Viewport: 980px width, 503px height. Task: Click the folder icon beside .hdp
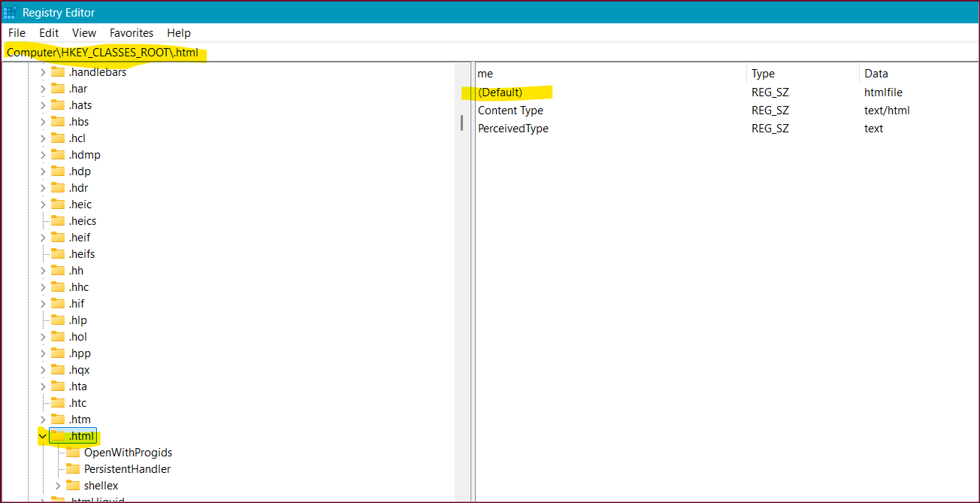click(58, 171)
